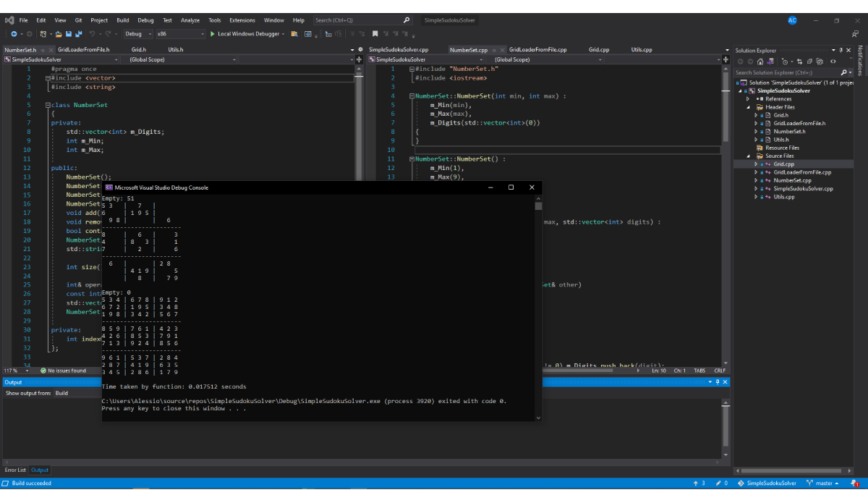Select Utils.h in Solution Explorer

click(780, 140)
